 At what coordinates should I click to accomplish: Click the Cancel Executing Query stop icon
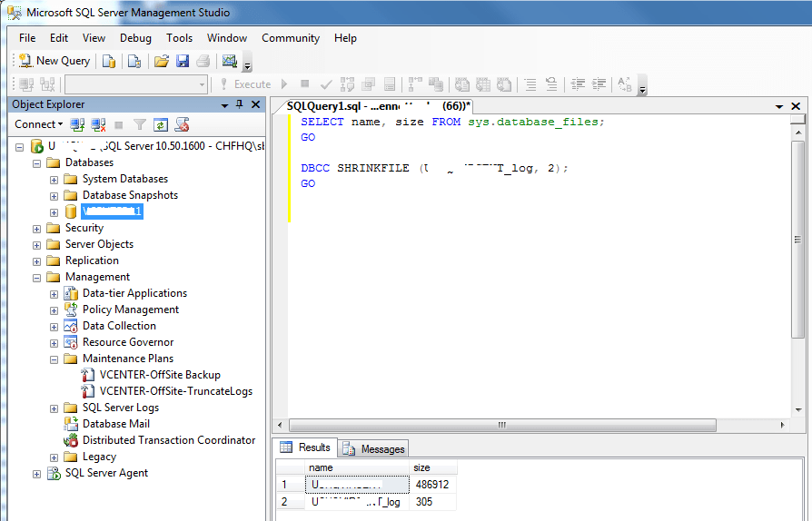(305, 84)
